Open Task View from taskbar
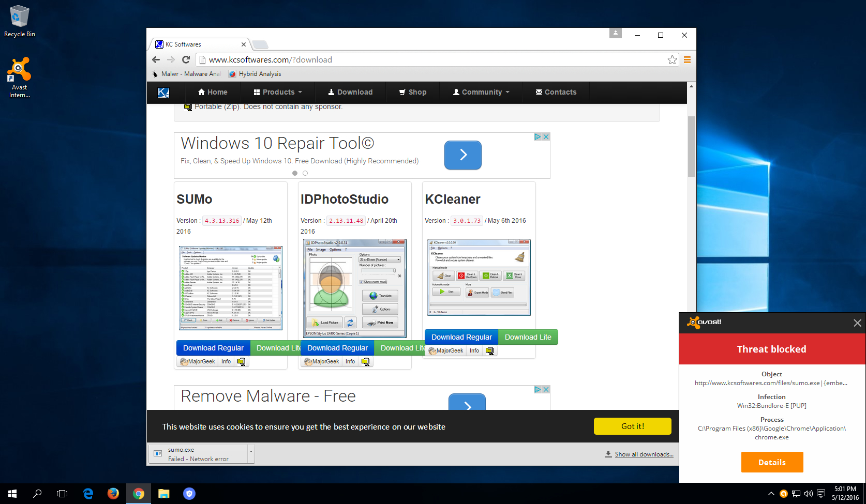 pos(62,494)
